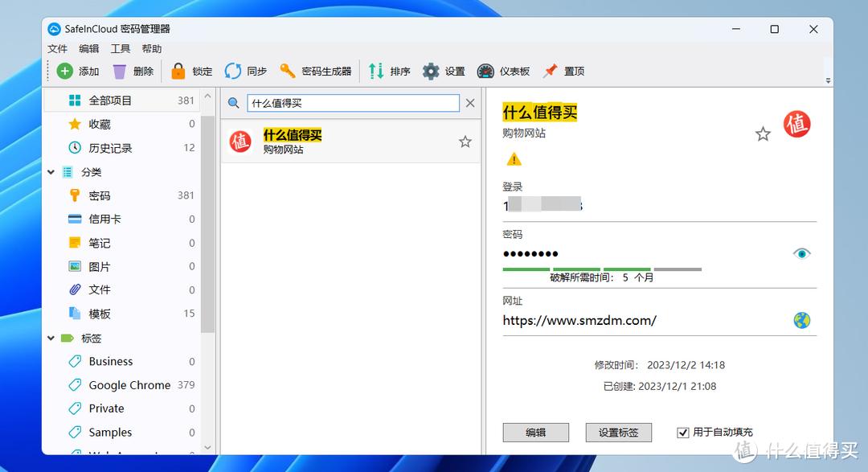The height and width of the screenshot is (472, 868).
Task: Open Settings (设置) gear in the toolbar
Action: tap(432, 72)
